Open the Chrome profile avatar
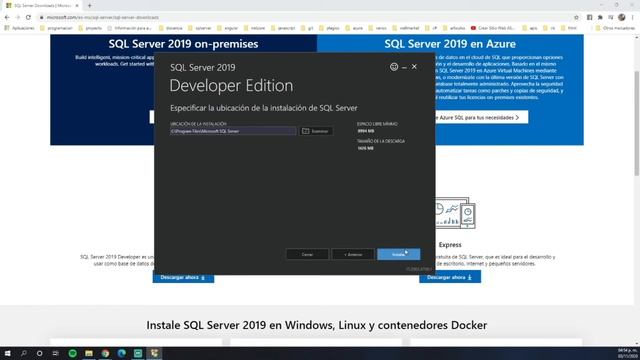Image resolution: width=640 pixels, height=360 pixels. point(622,17)
